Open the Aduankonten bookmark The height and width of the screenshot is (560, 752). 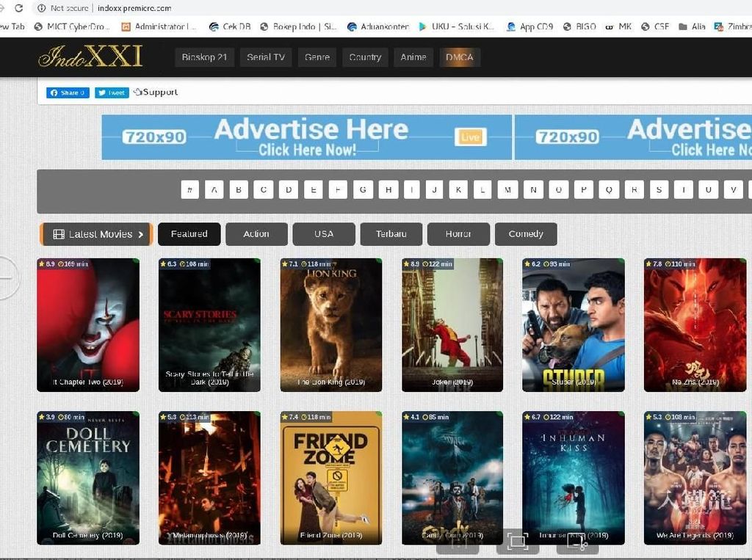coord(378,27)
